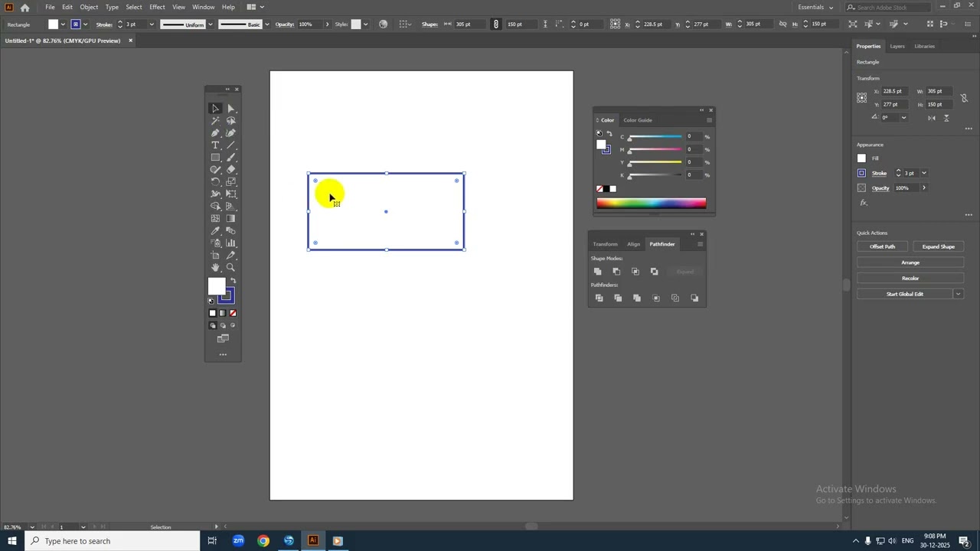Select the Perspective Grid tool
This screenshot has width=980, height=551.
[x=230, y=207]
